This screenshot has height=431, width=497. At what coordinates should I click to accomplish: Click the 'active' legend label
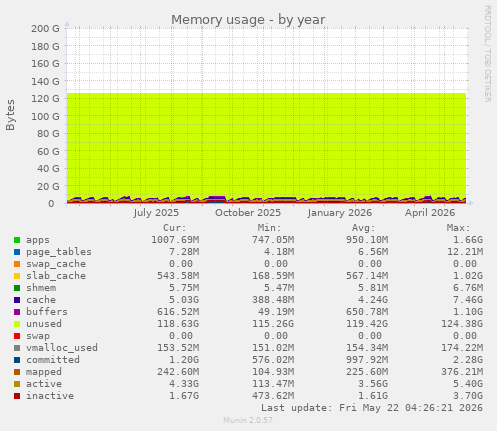44,384
